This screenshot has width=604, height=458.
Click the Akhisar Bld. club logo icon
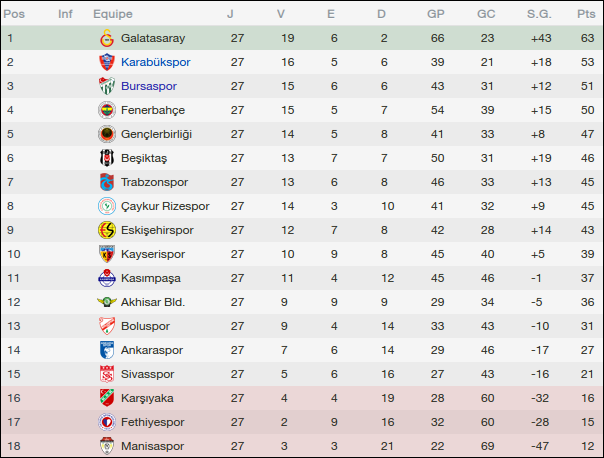coord(106,302)
